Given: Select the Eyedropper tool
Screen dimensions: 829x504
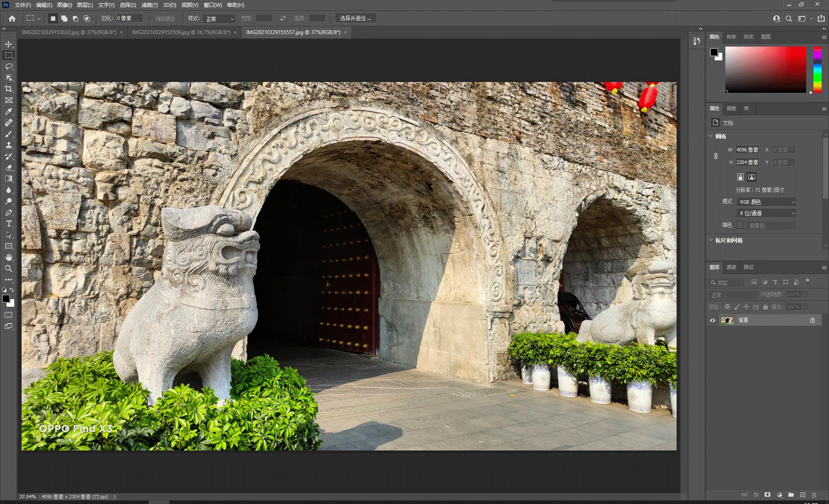Looking at the screenshot, I should click(9, 111).
